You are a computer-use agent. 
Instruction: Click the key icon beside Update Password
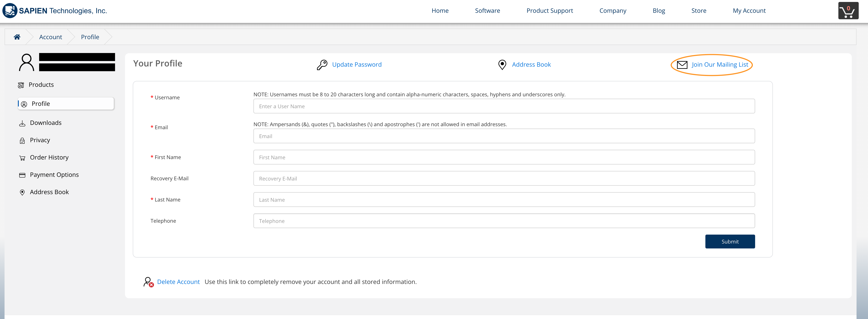tap(322, 65)
